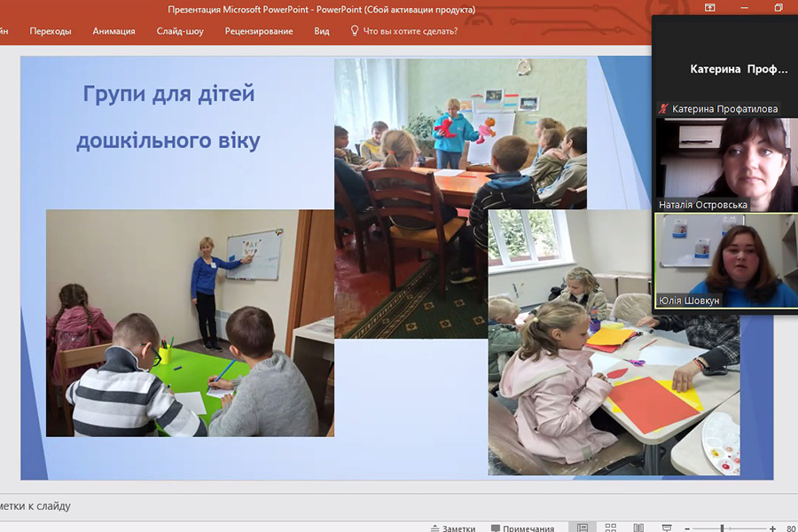This screenshot has height=532, width=798.
Task: Click the zoom in plus button
Action: coord(772,528)
